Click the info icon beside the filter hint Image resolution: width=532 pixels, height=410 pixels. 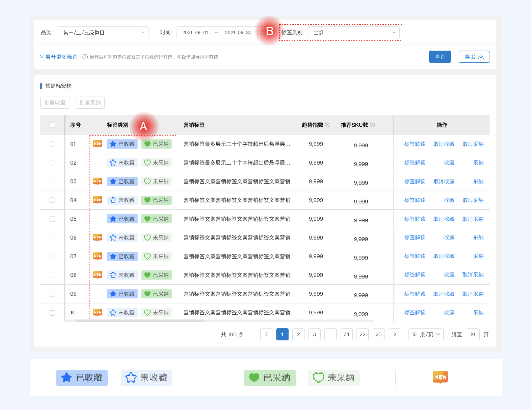click(85, 57)
